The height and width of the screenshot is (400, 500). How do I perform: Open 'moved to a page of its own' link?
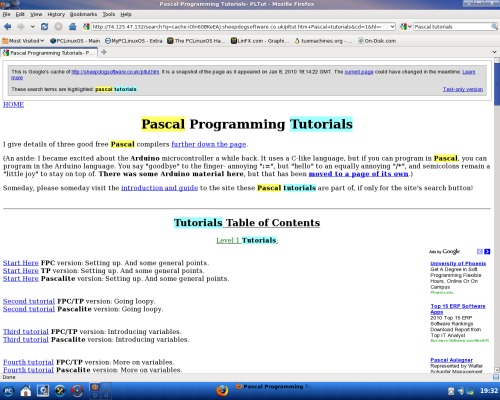tap(358, 174)
